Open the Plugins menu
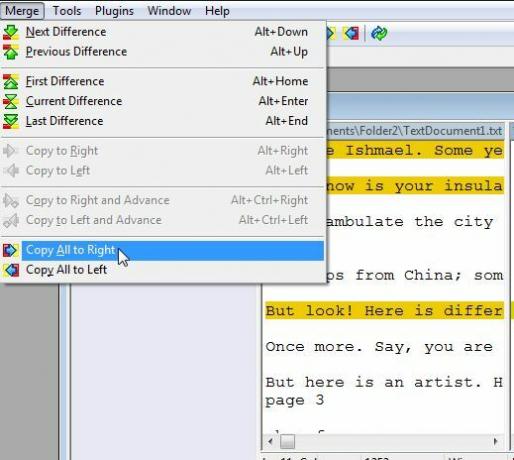Viewport: 514px width, 460px height. [114, 11]
